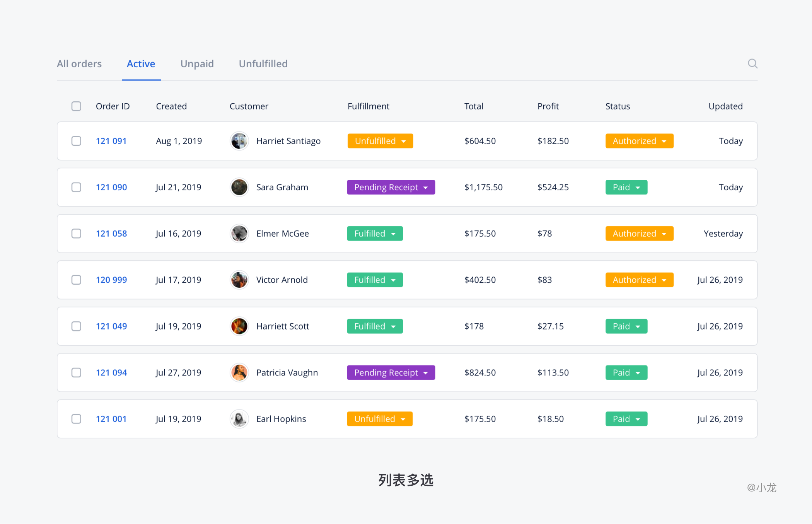The height and width of the screenshot is (524, 812).
Task: Open the Authorized status dropdown for Victor Arnold
Action: pos(639,280)
